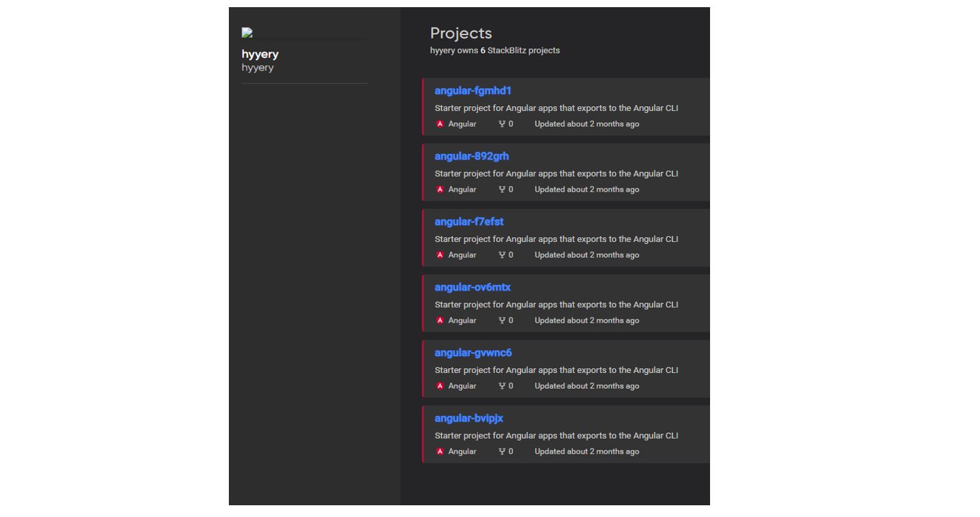Click 'Updated about 2 months ago' for angular-fgmhd1

coord(587,124)
